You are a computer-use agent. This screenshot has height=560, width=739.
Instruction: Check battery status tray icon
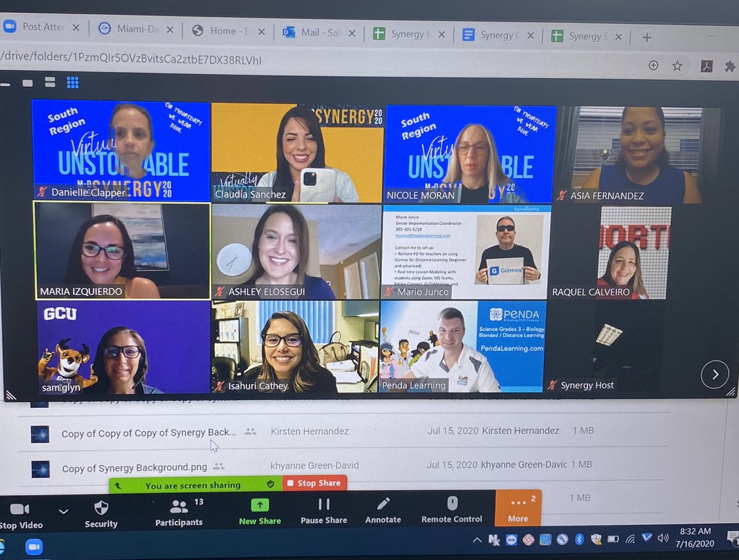coord(613,539)
